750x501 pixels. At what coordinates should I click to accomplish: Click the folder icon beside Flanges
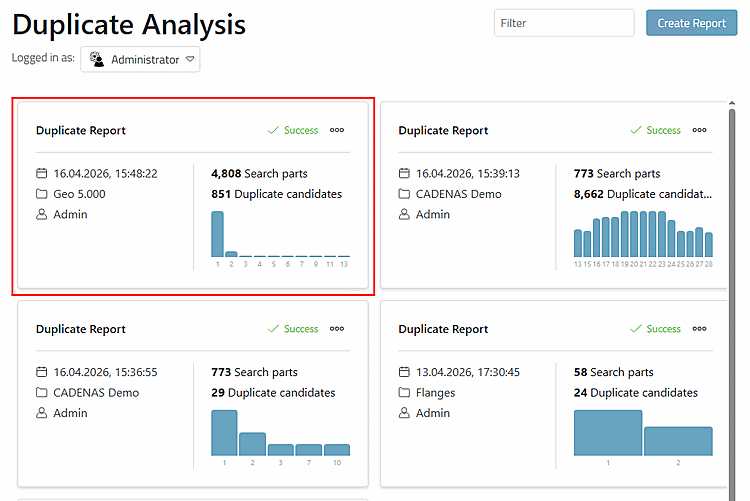[404, 392]
